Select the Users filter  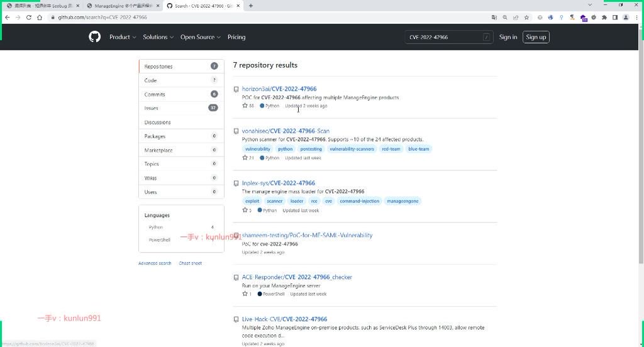tap(181, 192)
